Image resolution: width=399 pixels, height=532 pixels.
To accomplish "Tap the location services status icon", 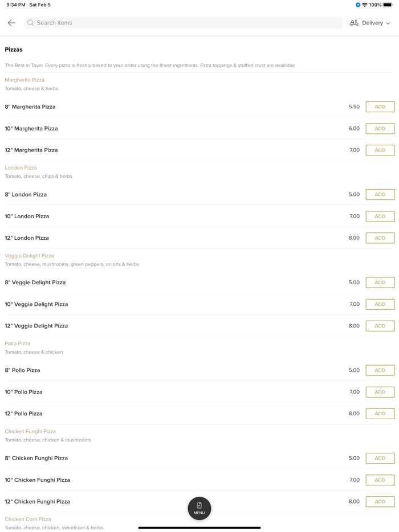I will 358,5.
